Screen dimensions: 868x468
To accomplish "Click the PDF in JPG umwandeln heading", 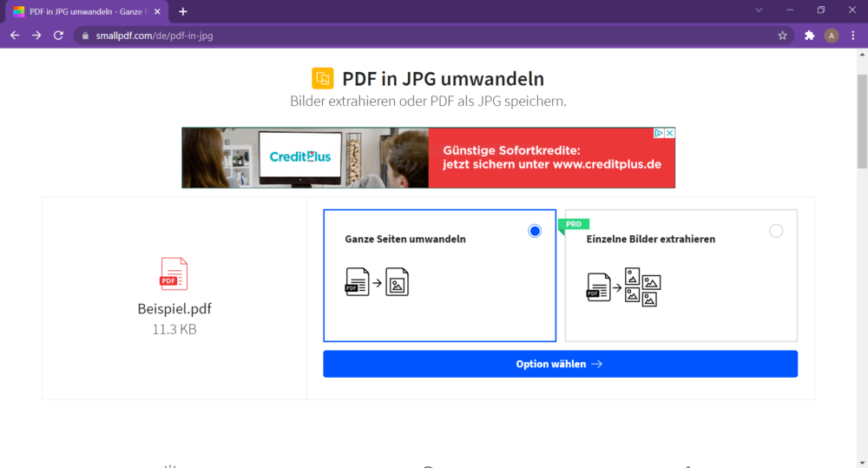I will pyautogui.click(x=443, y=79).
